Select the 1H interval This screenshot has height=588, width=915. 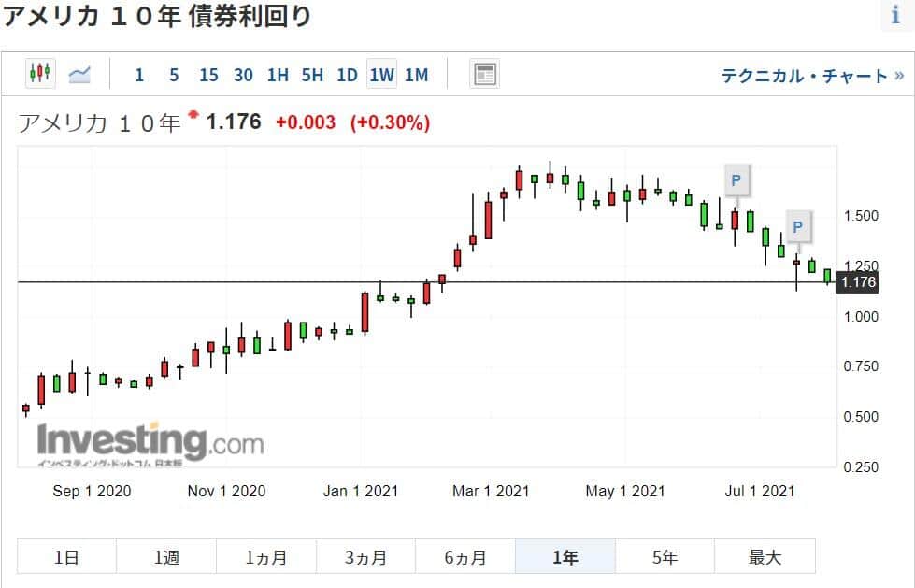[x=278, y=75]
